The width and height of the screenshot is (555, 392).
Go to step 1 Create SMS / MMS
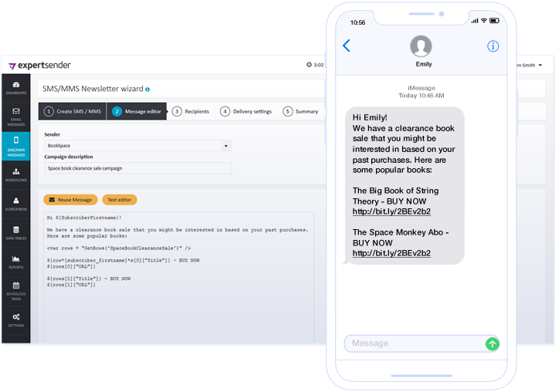[x=73, y=111]
